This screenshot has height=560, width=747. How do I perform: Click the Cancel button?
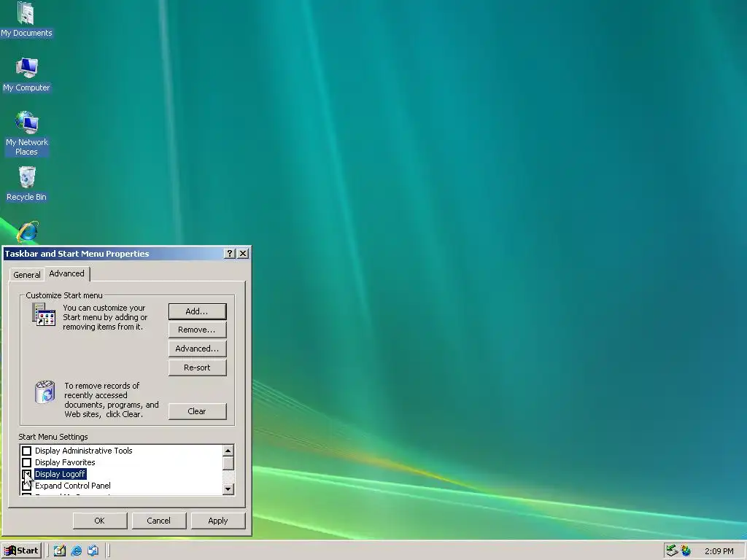(158, 521)
